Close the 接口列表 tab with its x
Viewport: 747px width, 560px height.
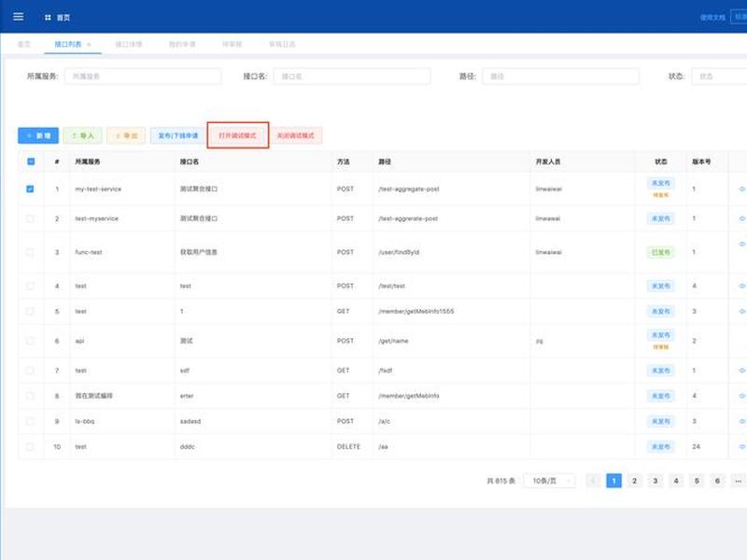point(89,44)
